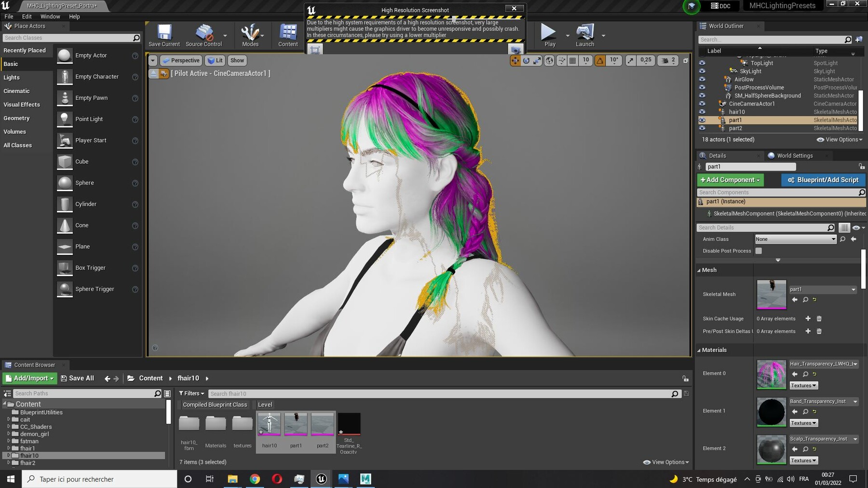Select the rotate gizmo tool
Image resolution: width=868 pixels, height=488 pixels.
527,61
